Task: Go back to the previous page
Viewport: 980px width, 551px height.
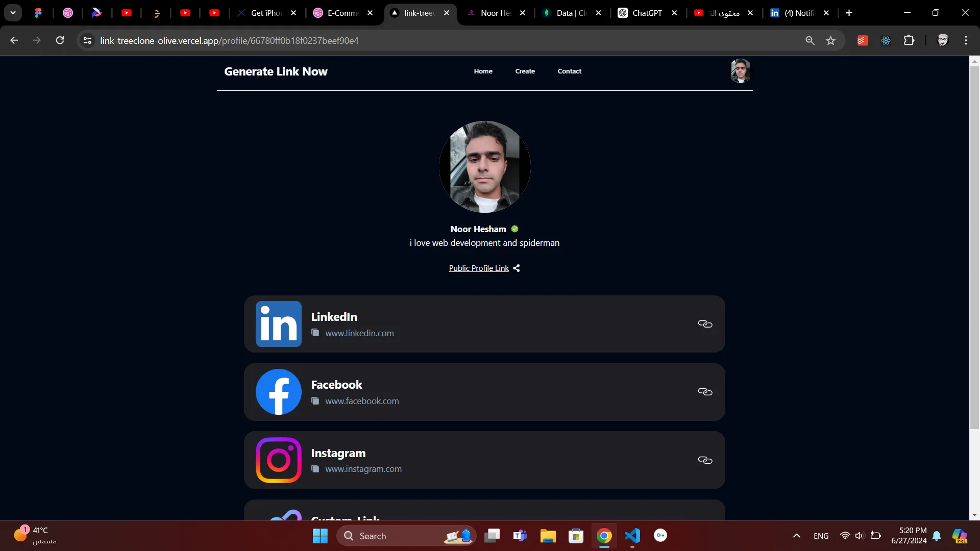Action: pos(14,40)
